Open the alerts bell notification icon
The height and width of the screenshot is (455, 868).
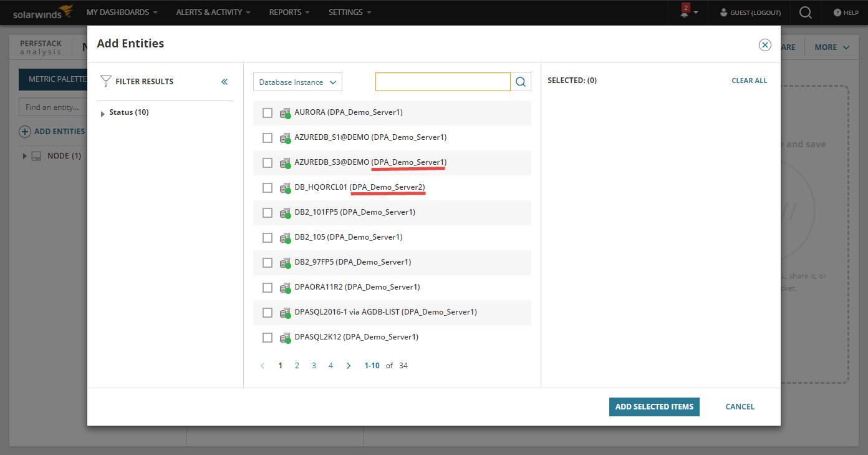pyautogui.click(x=685, y=12)
